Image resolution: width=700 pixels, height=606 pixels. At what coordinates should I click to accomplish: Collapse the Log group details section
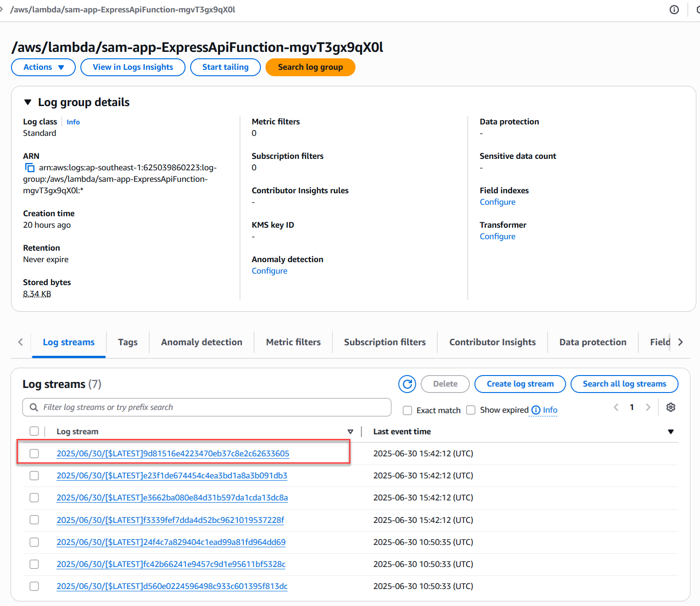(x=28, y=102)
